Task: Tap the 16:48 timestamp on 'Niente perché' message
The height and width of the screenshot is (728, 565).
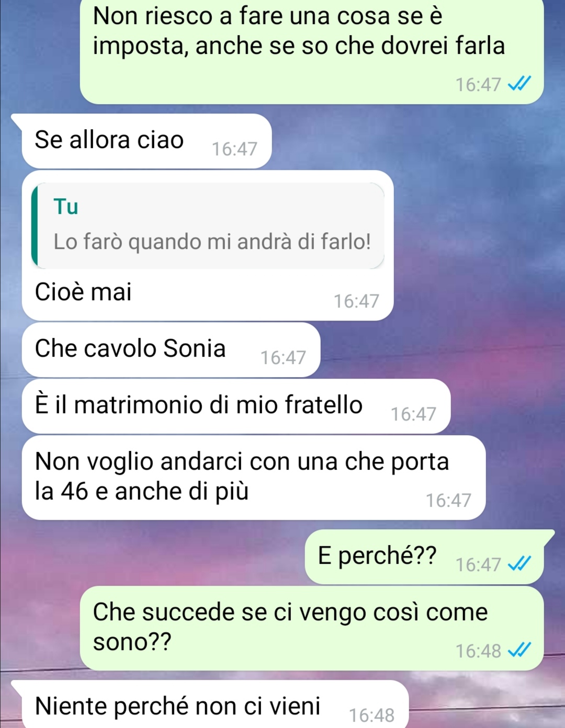Action: coord(371,715)
